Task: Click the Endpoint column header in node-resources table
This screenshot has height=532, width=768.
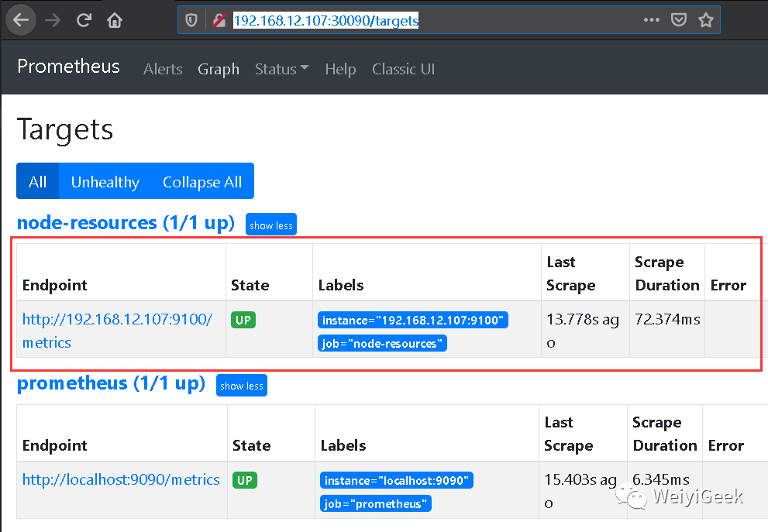Action: tap(55, 285)
